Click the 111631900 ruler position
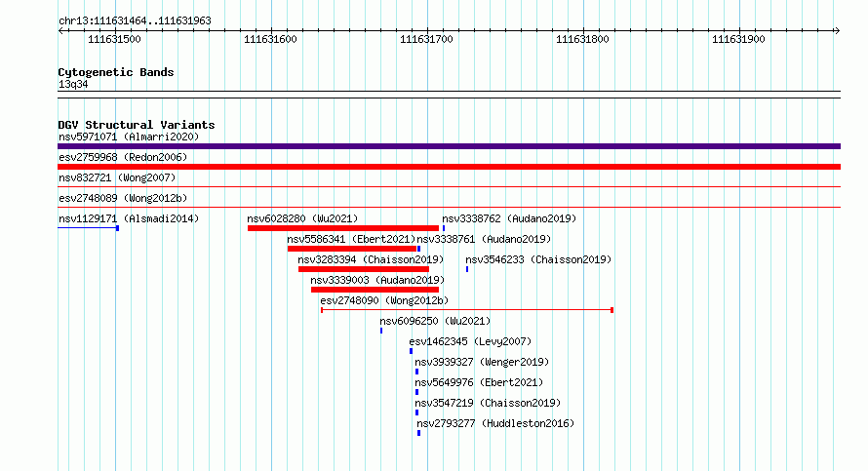The height and width of the screenshot is (471, 868). pyautogui.click(x=739, y=39)
